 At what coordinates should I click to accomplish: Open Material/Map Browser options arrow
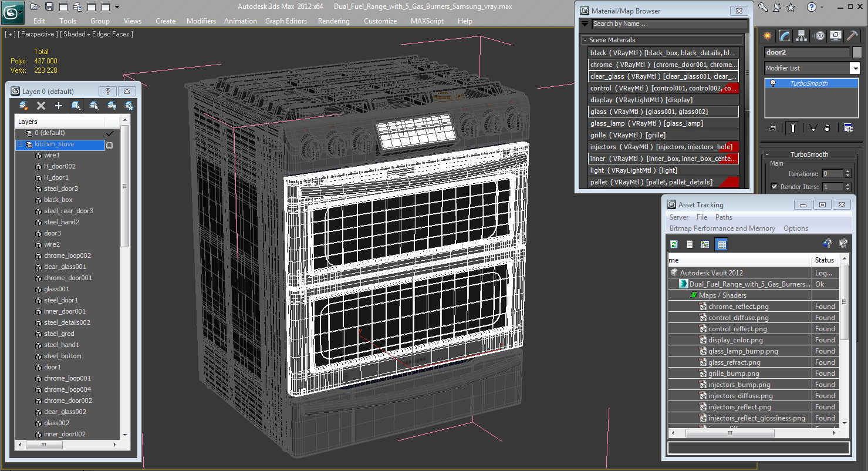tap(585, 24)
